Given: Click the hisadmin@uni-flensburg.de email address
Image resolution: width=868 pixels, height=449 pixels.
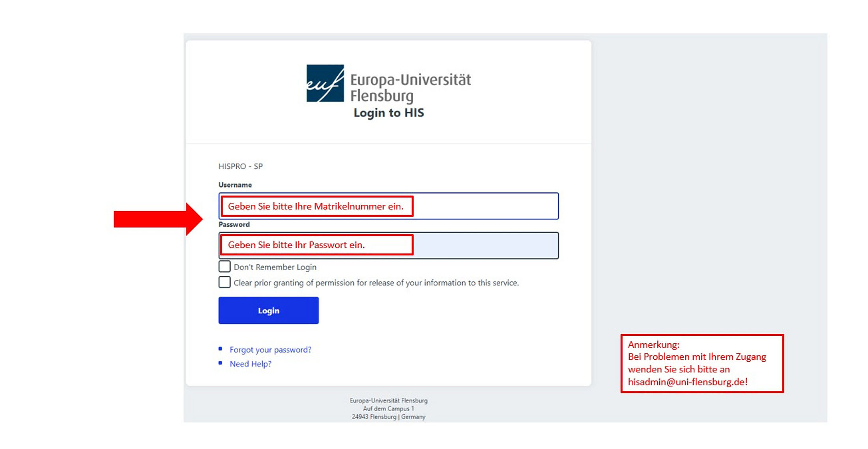Looking at the screenshot, I should [688, 382].
